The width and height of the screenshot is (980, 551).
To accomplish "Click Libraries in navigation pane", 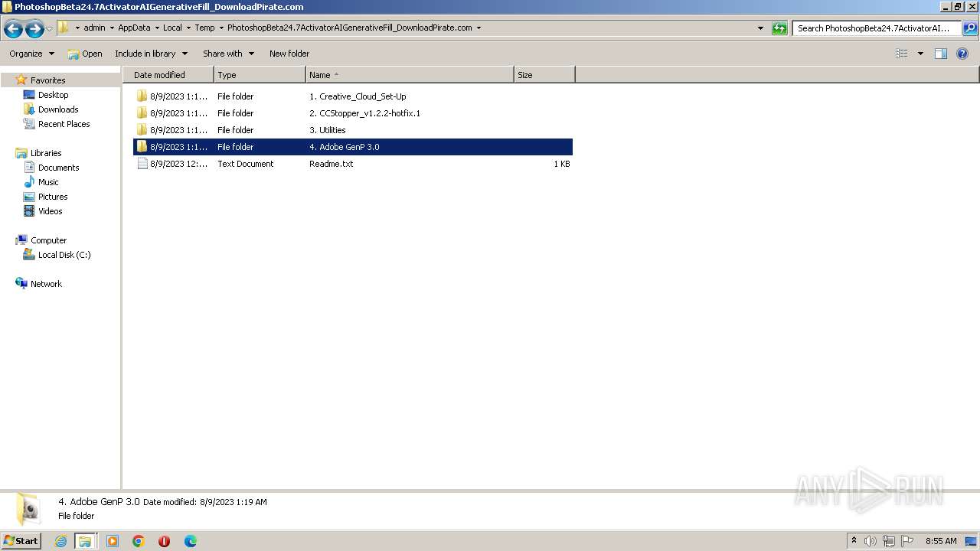I will (x=46, y=153).
